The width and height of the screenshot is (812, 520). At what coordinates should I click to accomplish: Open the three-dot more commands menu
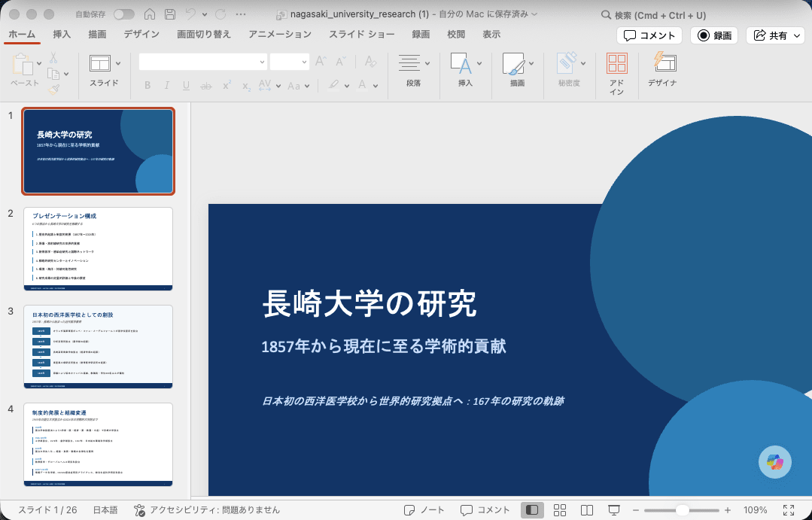(241, 14)
